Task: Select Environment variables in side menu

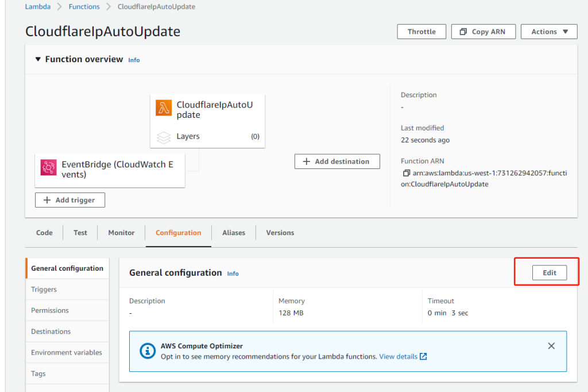Action: 67,352
